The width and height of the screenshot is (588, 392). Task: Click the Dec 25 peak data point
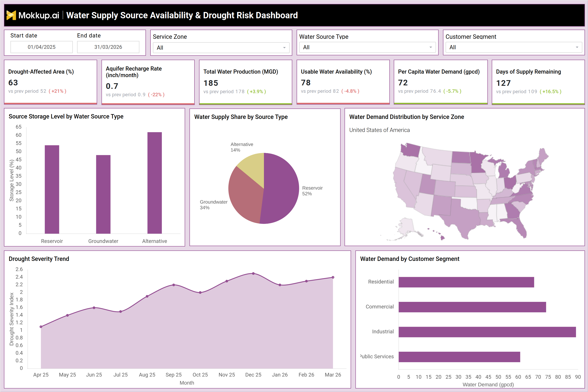[253, 274]
